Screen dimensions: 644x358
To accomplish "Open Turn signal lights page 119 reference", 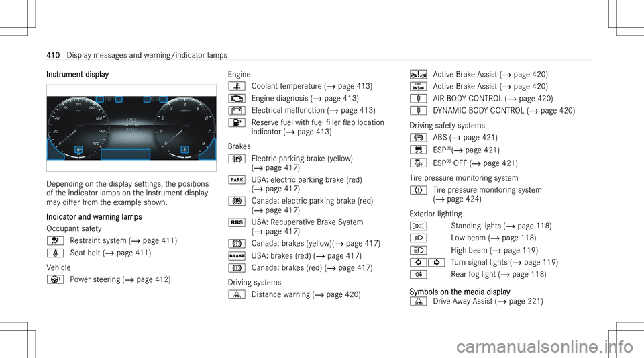I will click(x=534, y=262).
